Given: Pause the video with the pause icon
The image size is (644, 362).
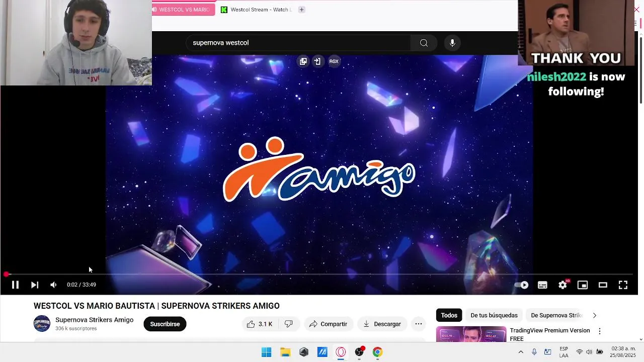Looking at the screenshot, I should 15,285.
